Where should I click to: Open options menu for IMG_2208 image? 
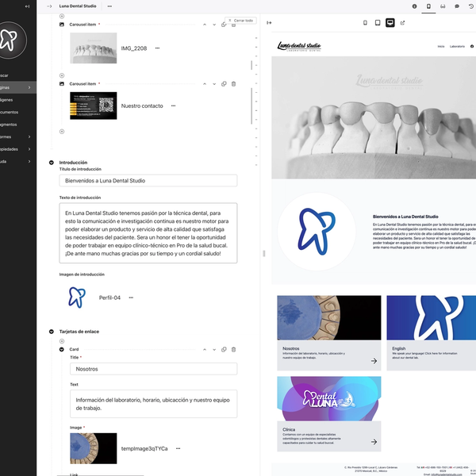(157, 48)
